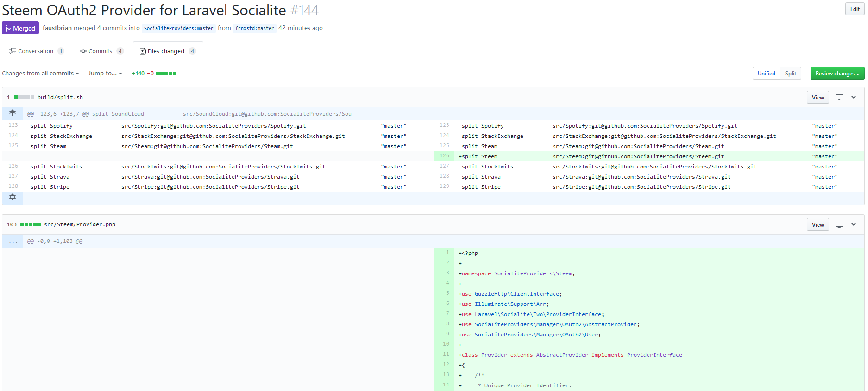Click the +140 −0 diffstat blocks
Screen dimensions: 868x391
166,74
